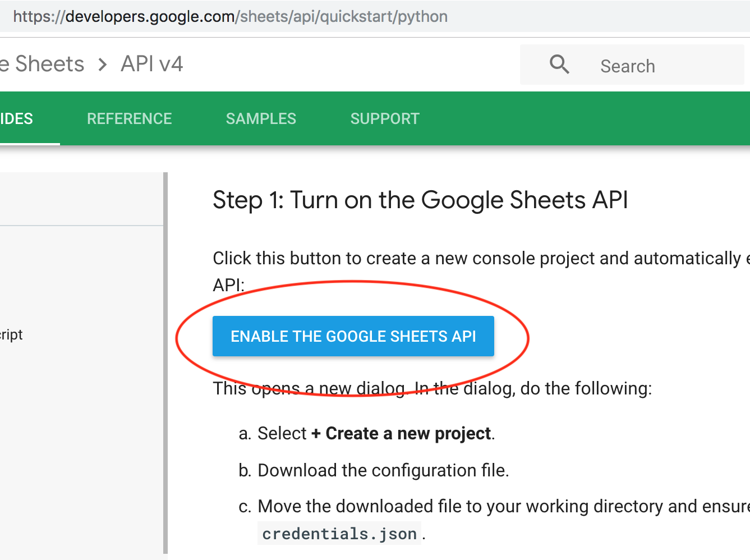Screen dimensions: 750x560
Task: Click the credentials.json code text
Action: click(x=339, y=534)
